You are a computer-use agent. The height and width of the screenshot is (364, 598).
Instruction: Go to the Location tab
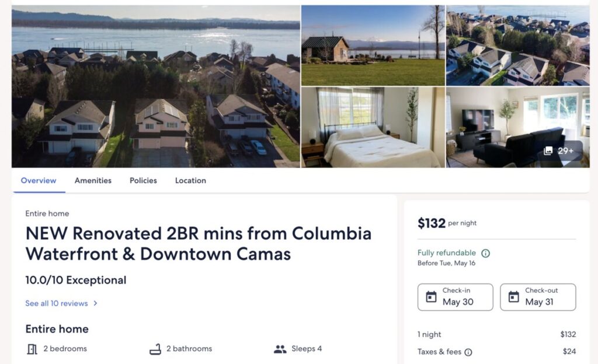point(191,180)
